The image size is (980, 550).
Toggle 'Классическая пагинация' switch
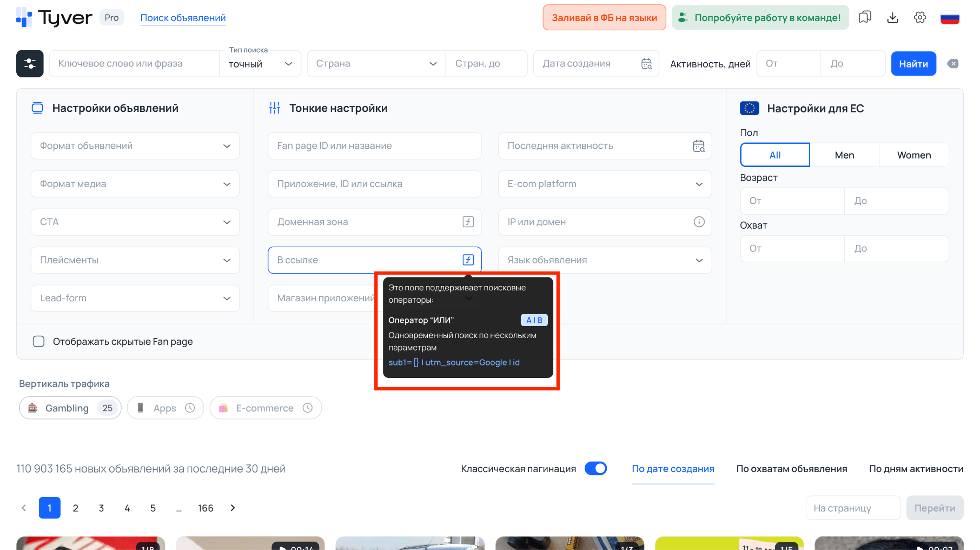click(x=596, y=469)
